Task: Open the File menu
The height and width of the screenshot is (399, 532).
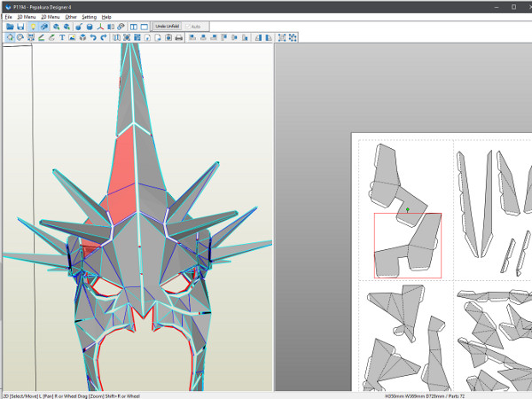Action: tap(9, 17)
